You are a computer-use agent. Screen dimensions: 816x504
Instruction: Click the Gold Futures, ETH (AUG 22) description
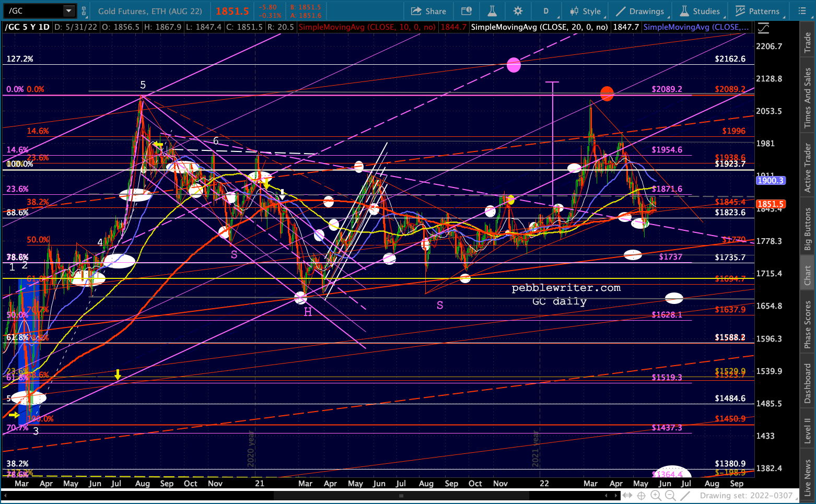pyautogui.click(x=150, y=11)
